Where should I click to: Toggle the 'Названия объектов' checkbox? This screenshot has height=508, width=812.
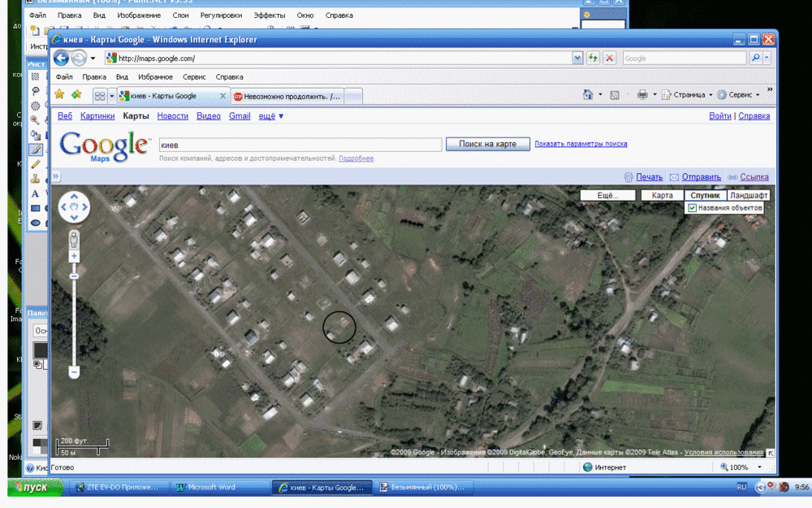693,208
